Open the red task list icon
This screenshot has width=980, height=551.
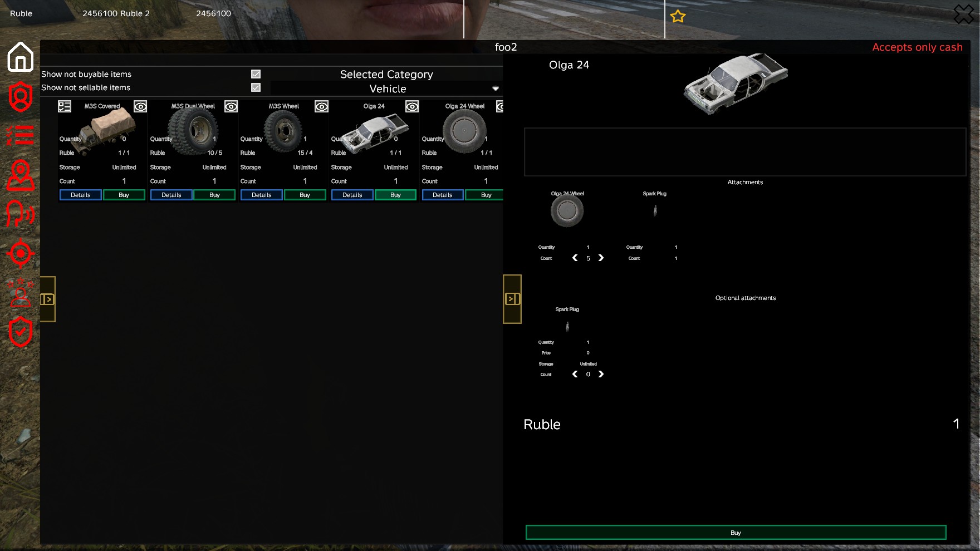coord(21,135)
